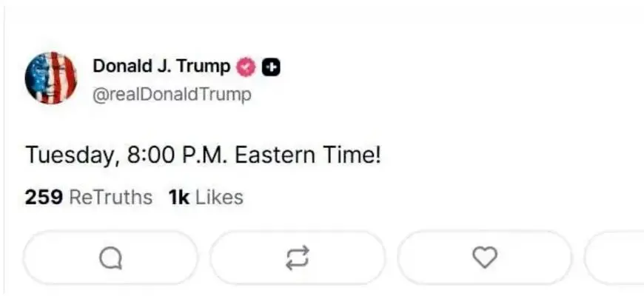Viewport: 644px width, 296px height.
Task: Click the red verified checkmark badge
Action: coord(246,67)
